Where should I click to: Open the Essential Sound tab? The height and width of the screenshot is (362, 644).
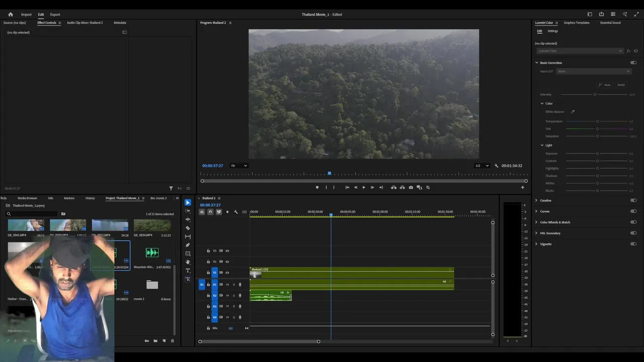click(610, 23)
